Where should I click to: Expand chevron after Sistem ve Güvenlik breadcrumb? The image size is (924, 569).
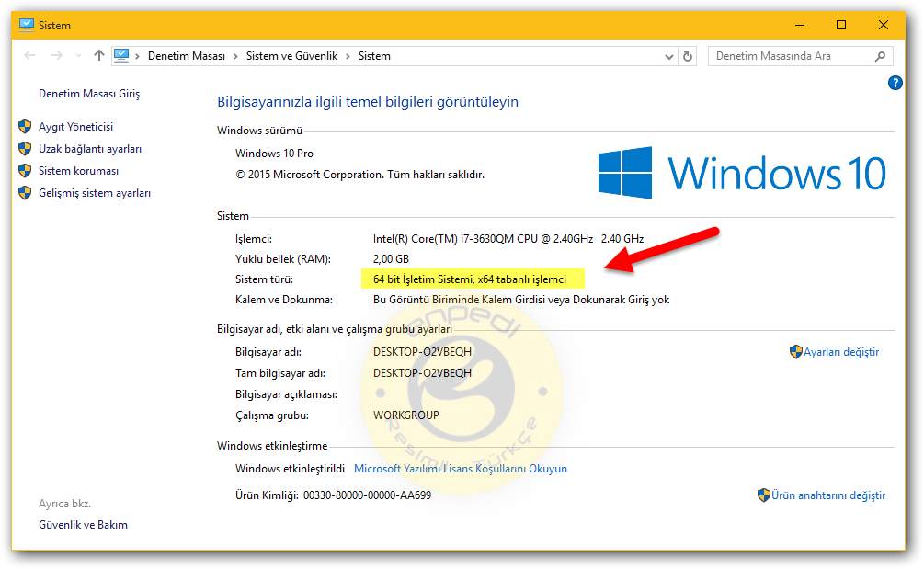pos(348,56)
